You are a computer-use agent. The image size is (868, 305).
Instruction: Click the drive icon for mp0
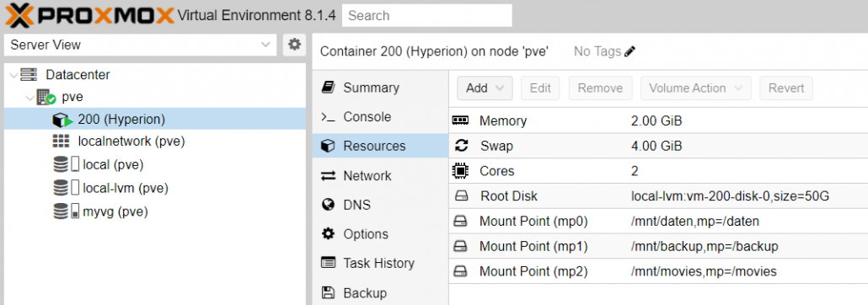pos(461,222)
